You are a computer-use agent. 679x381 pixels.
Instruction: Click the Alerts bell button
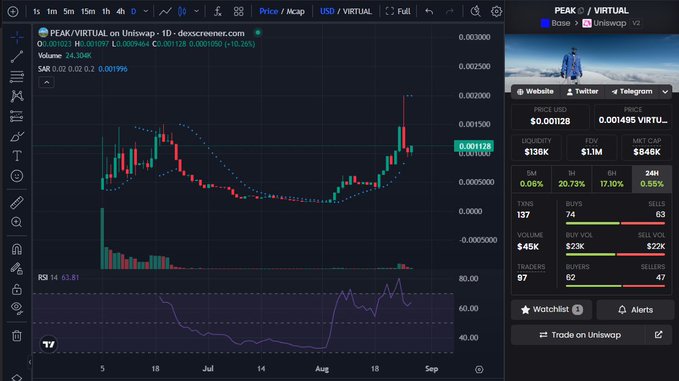coord(635,310)
